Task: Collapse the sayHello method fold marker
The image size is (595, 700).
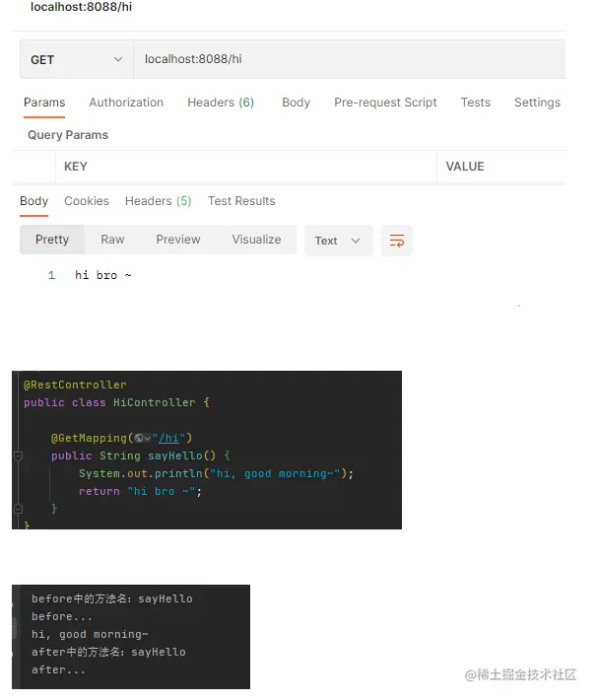Action: (19, 455)
